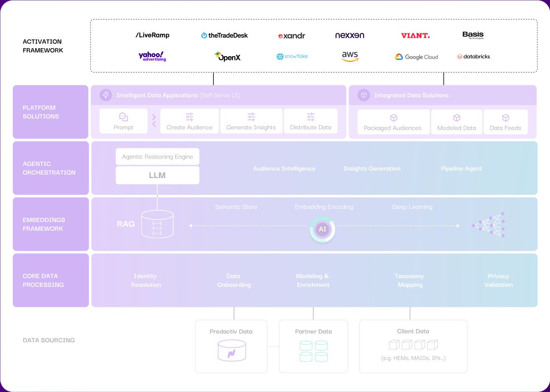The width and height of the screenshot is (550, 392).
Task: Click the Client Data boxes icon
Action: pyautogui.click(x=413, y=345)
